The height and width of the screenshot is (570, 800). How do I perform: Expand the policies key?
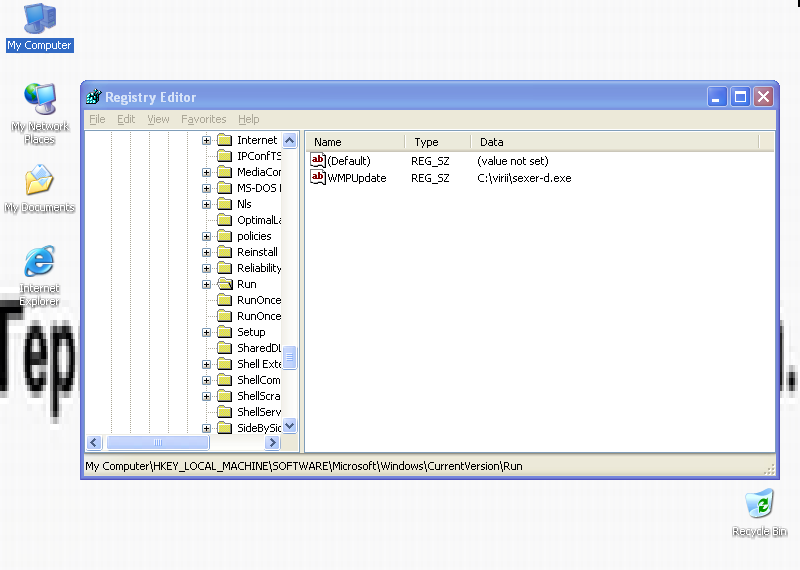pos(206,236)
